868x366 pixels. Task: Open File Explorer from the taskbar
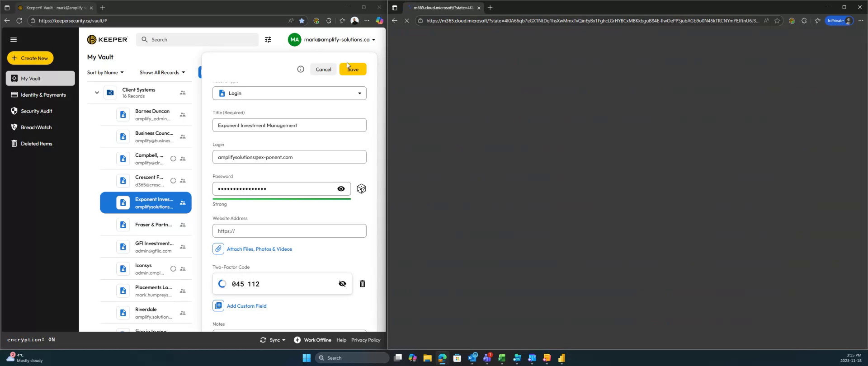[x=427, y=358]
